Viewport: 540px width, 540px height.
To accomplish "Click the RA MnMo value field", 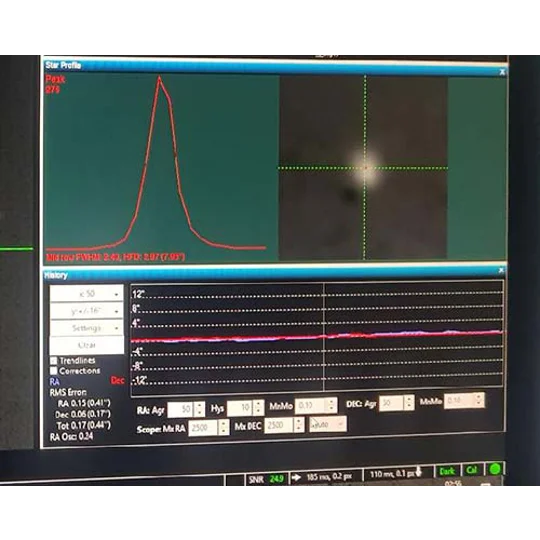I will point(310,406).
